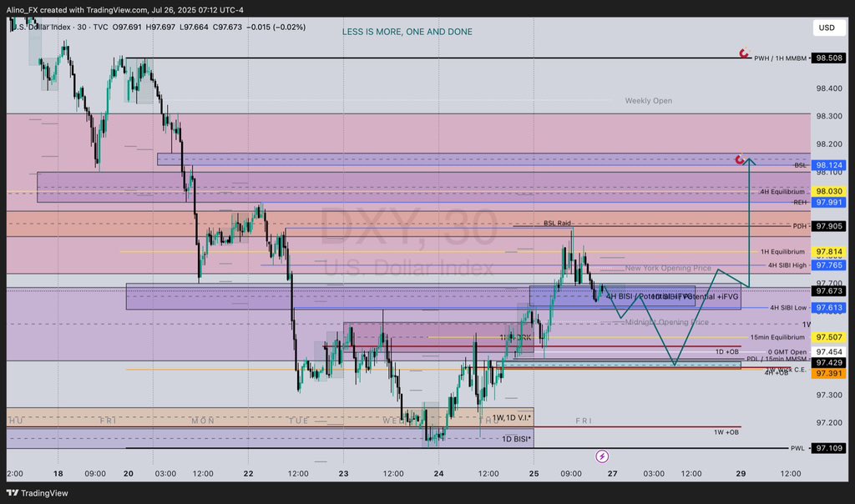Click the '1H Equilibrium' line label

782,252
